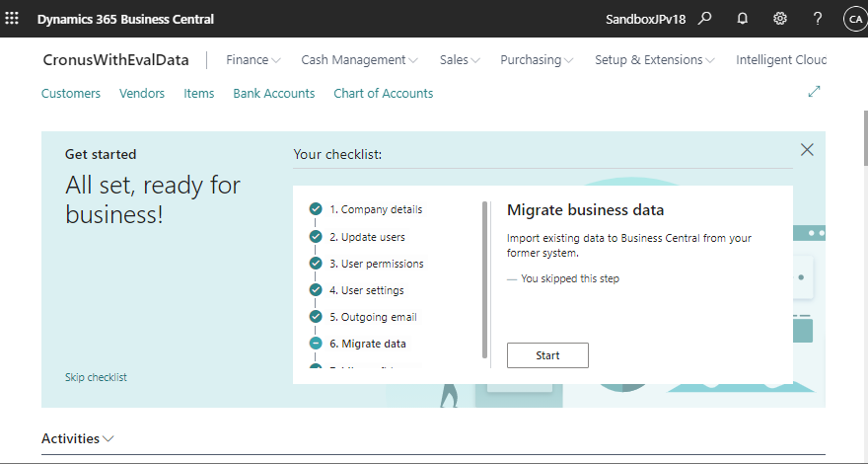Open the Items list
The height and width of the screenshot is (464, 868).
pyautogui.click(x=198, y=93)
